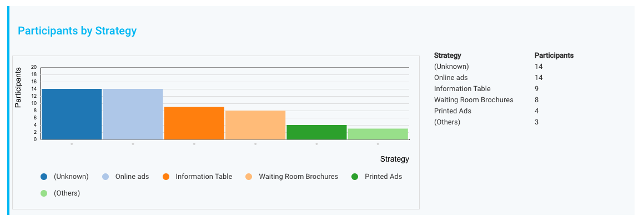
Task: Click the Online ads legend label
Action: pos(132,177)
